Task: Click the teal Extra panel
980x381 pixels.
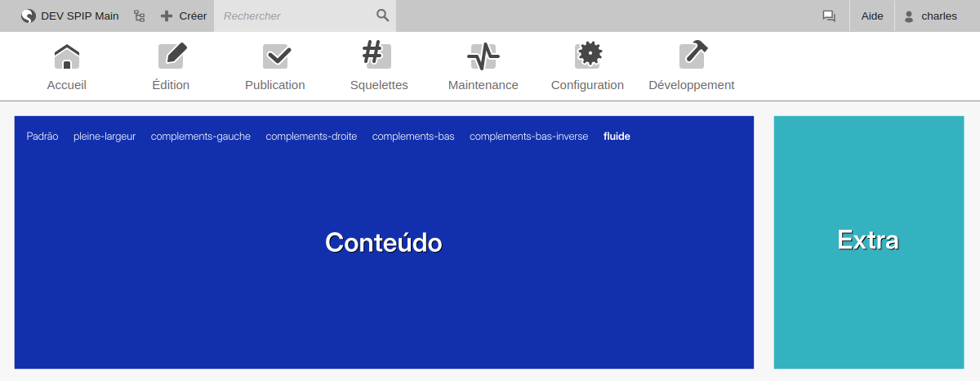Action: click(868, 242)
